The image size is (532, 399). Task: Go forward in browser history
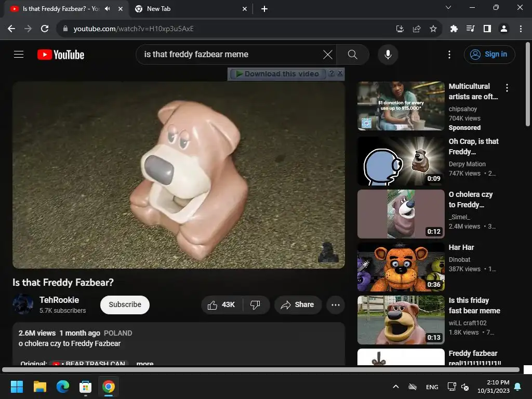pyautogui.click(x=28, y=29)
